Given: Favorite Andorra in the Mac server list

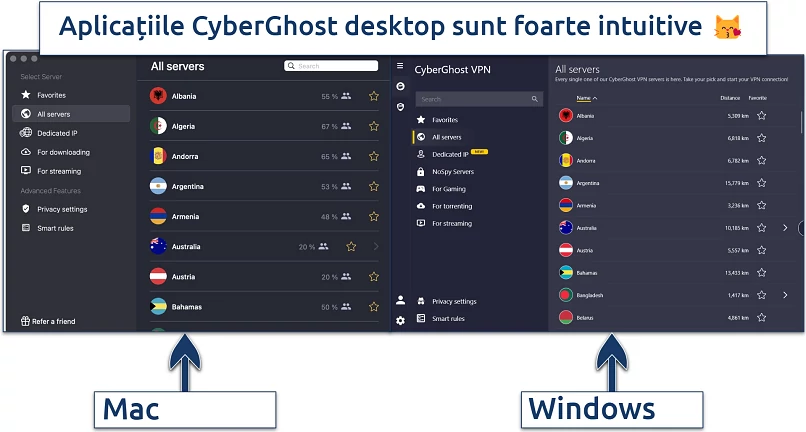Looking at the screenshot, I should click(x=374, y=156).
